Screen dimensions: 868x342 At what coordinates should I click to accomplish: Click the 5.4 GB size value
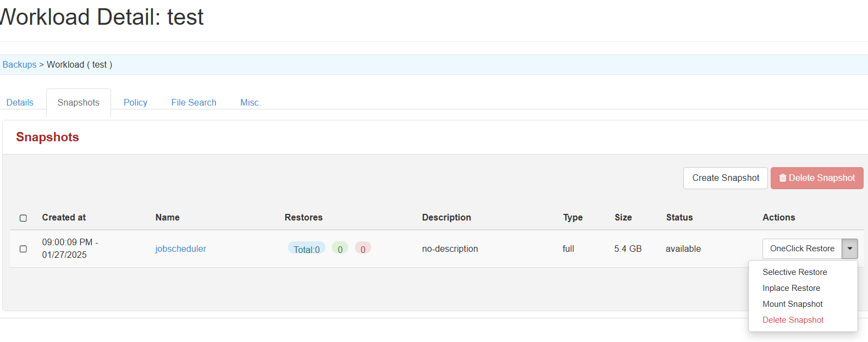coord(628,249)
